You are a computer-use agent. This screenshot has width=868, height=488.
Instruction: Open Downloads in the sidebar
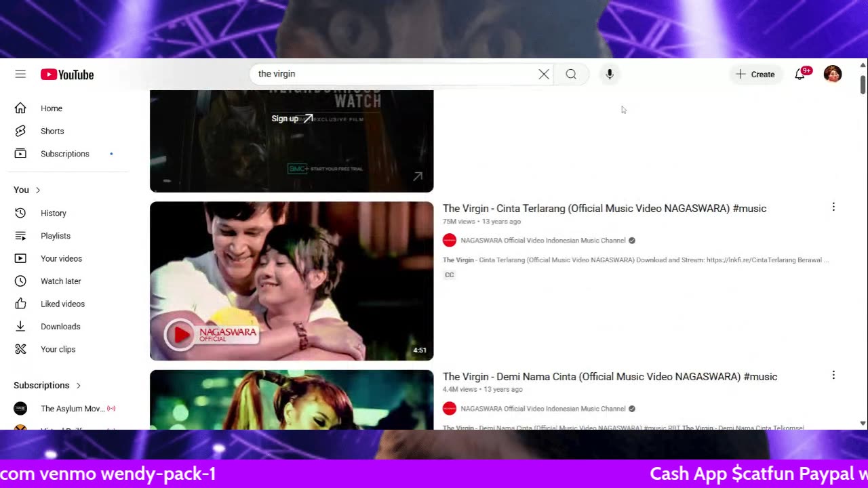pos(60,327)
